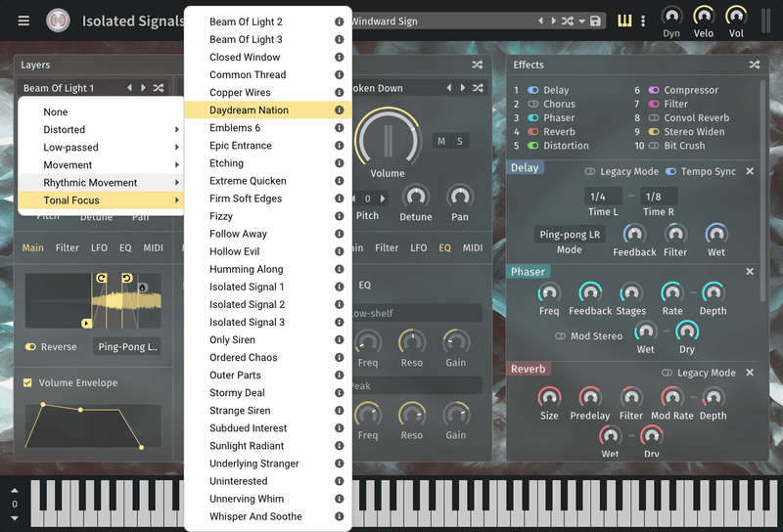Expand the Rhythmic Movement submenu
This screenshot has height=532, width=783.
click(x=100, y=183)
